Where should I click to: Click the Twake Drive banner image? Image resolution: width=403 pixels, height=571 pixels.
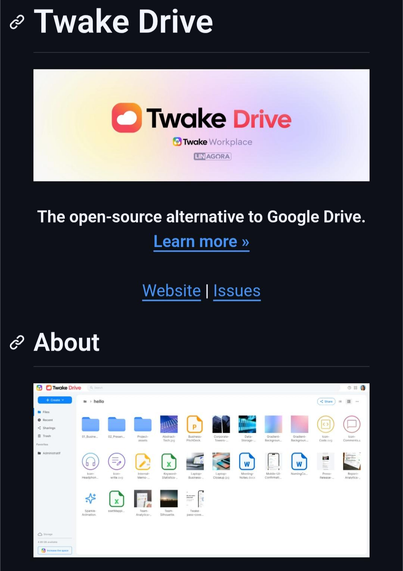[201, 125]
